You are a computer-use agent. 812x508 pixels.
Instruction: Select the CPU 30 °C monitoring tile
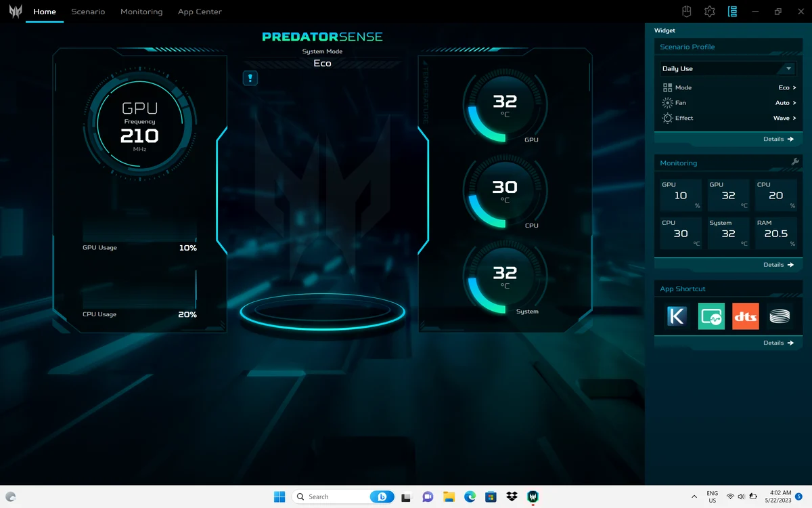[681, 233]
